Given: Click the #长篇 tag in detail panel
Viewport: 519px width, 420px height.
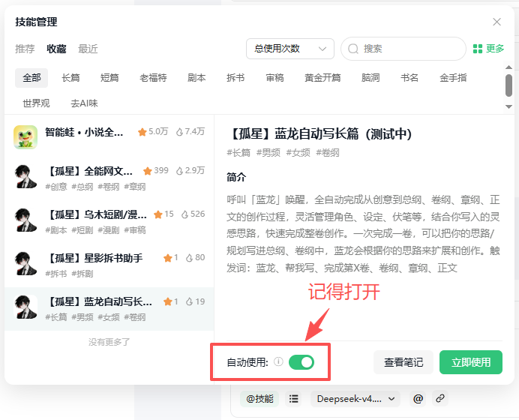Looking at the screenshot, I should click(238, 152).
